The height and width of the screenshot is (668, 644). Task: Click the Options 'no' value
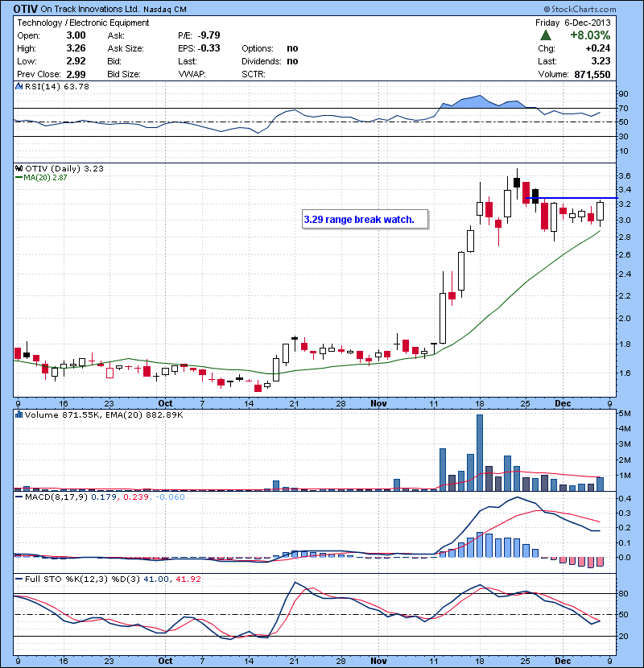[x=292, y=48]
